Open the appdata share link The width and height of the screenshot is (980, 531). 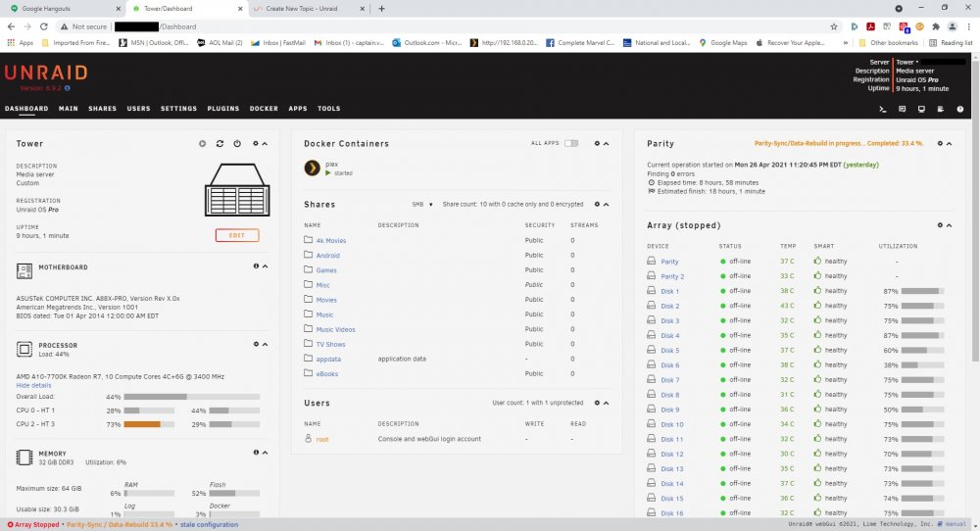point(328,360)
